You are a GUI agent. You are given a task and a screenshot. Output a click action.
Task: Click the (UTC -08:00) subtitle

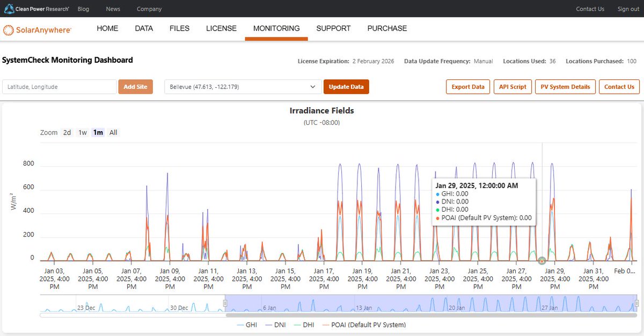click(x=322, y=123)
